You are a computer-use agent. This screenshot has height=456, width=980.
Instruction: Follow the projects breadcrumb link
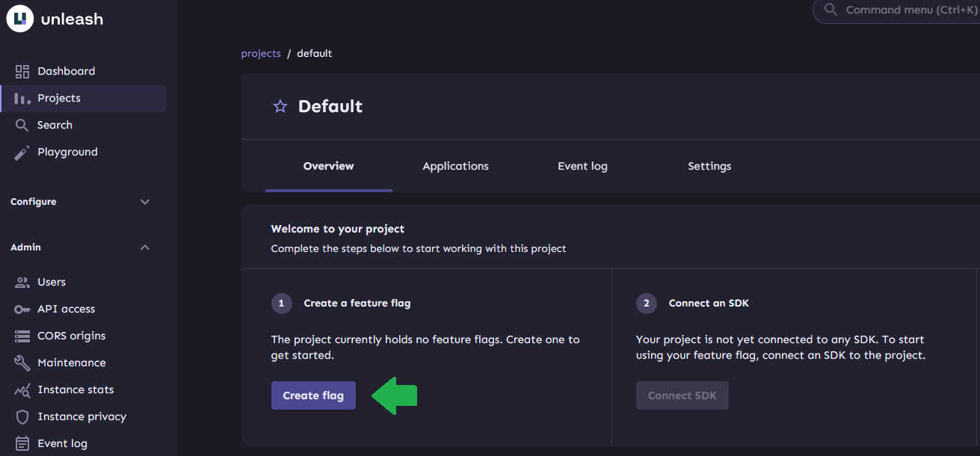pos(261,54)
